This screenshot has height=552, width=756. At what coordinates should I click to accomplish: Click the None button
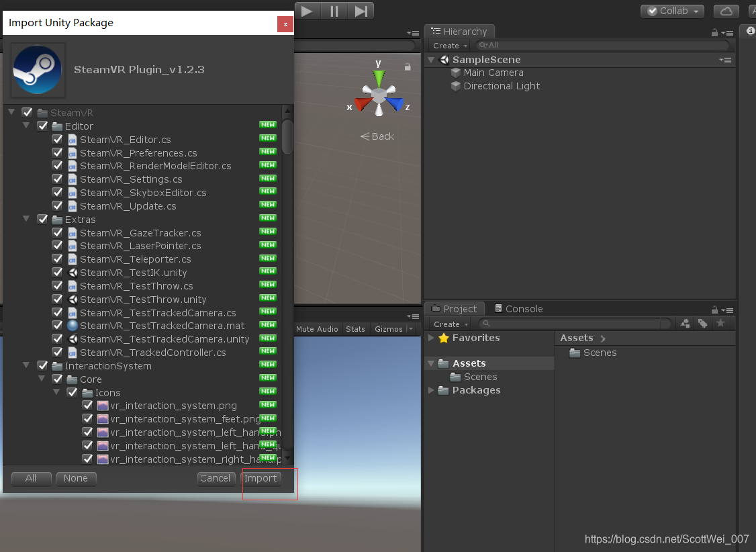pos(76,478)
